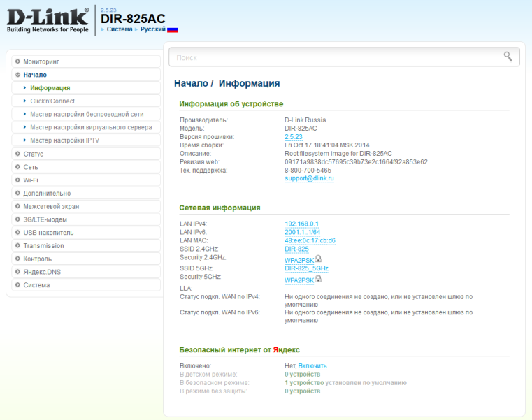Expand the Статус menu section
The width and height of the screenshot is (532, 420).
[x=86, y=154]
